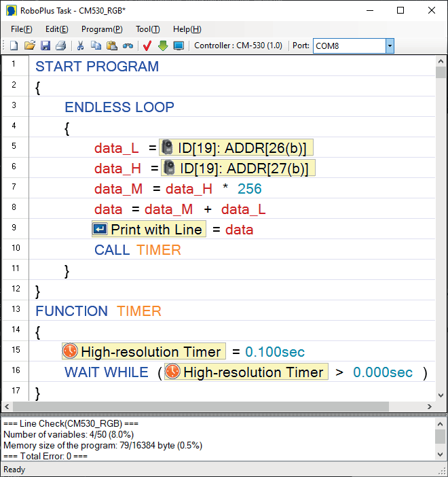Open the output monitor screen icon

click(x=179, y=46)
